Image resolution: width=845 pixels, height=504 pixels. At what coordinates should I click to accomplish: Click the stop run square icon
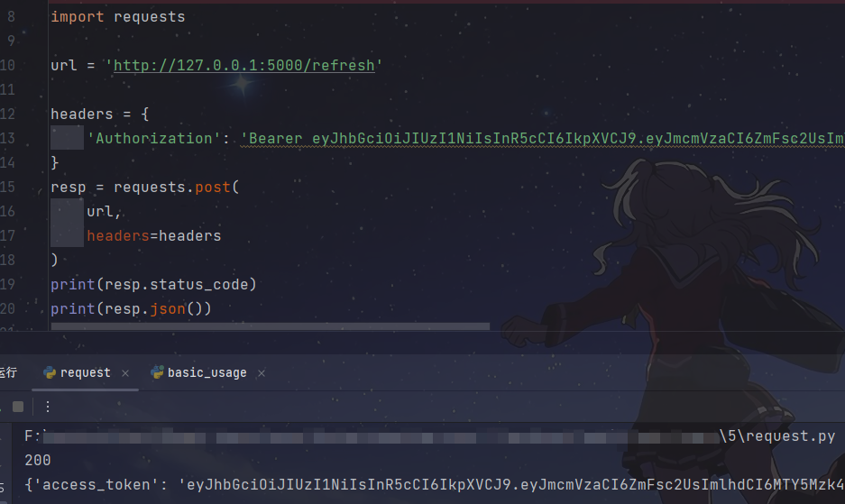[x=18, y=407]
